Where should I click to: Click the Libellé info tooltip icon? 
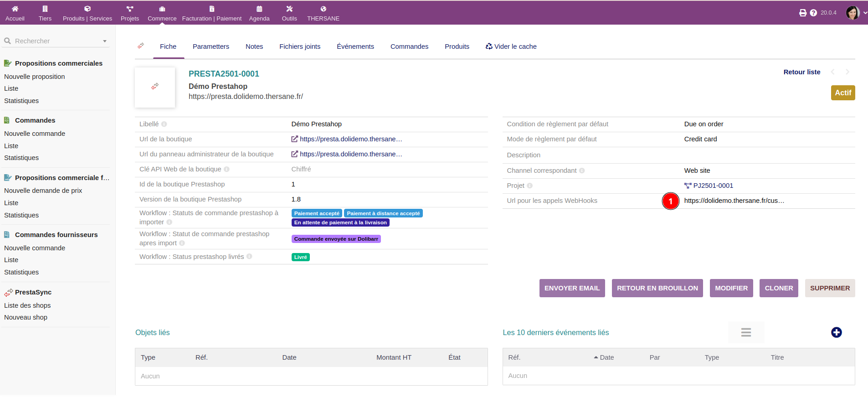[164, 124]
